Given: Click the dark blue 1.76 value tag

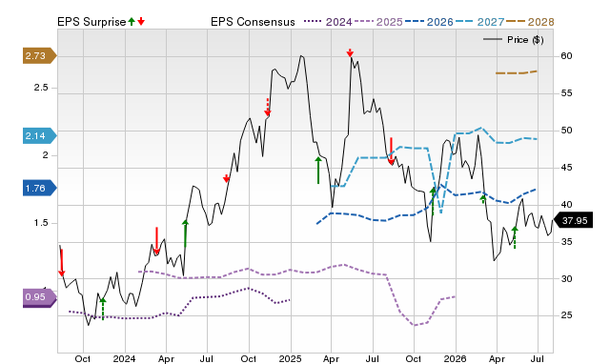Looking at the screenshot, I should point(39,189).
